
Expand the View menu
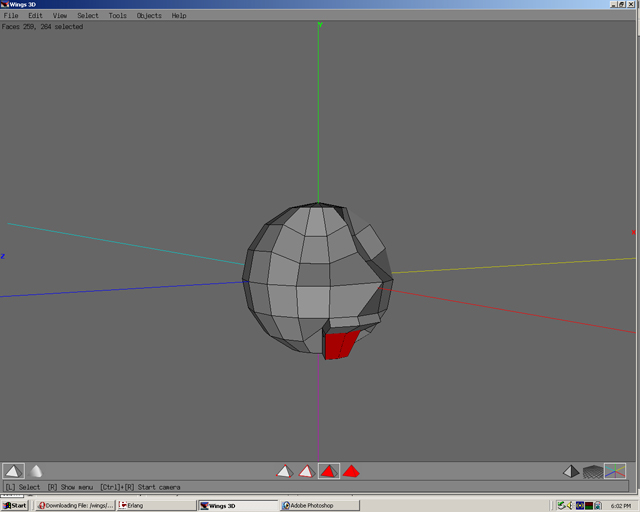click(x=60, y=16)
